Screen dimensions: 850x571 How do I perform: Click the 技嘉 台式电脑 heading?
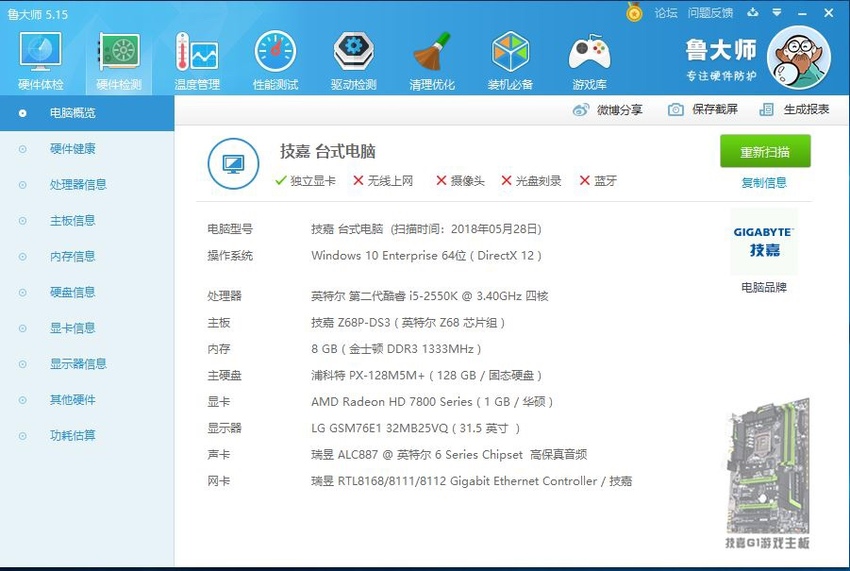point(327,151)
